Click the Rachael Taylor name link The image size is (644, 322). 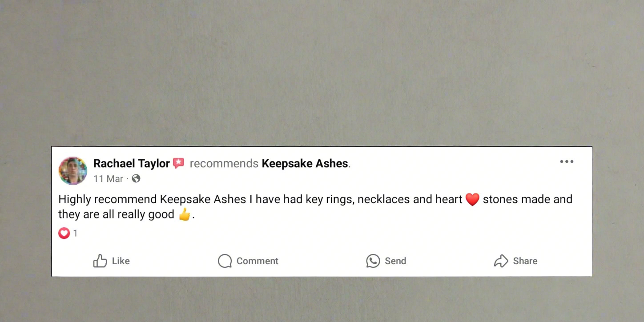point(132,164)
